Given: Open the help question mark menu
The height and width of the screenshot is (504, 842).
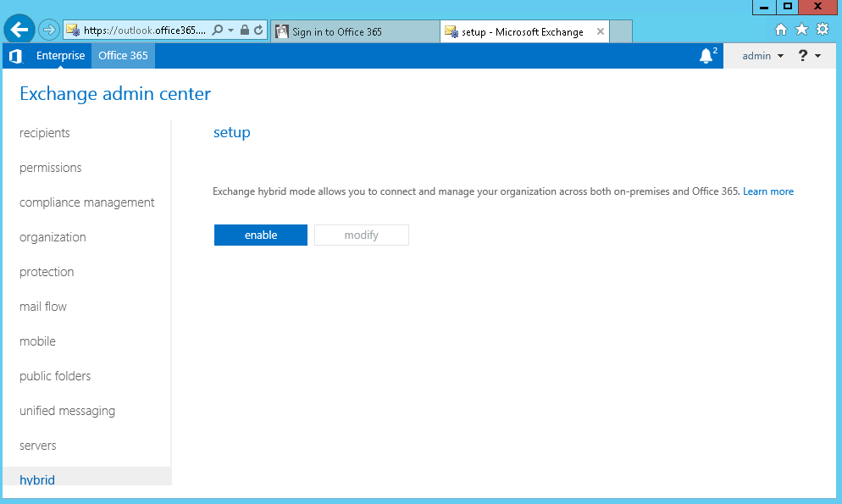Looking at the screenshot, I should [809, 56].
